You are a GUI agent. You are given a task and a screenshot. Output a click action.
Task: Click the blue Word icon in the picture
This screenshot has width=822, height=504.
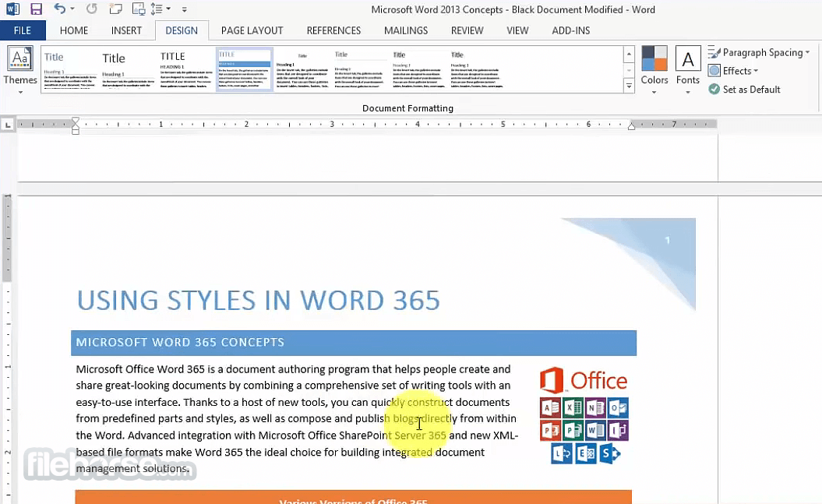(x=595, y=430)
